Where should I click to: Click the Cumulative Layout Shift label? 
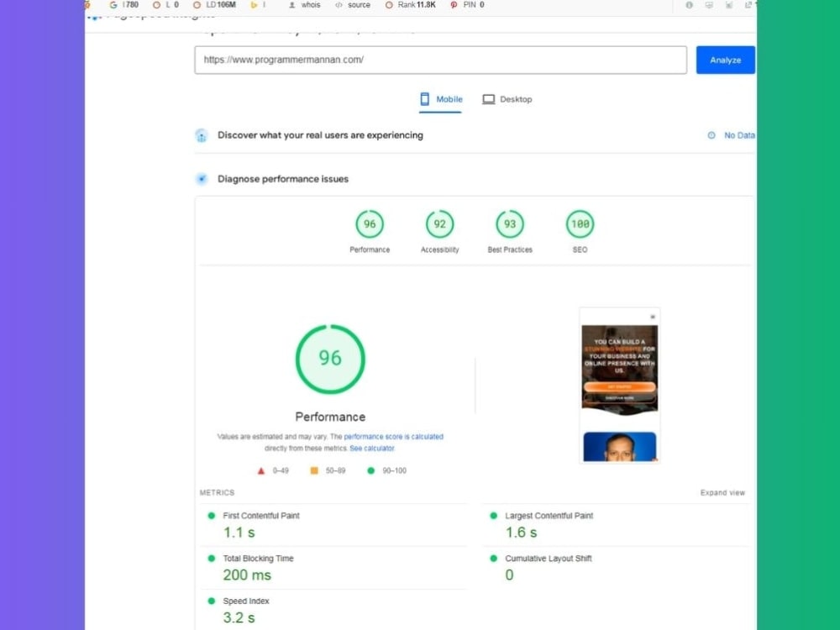click(x=548, y=559)
